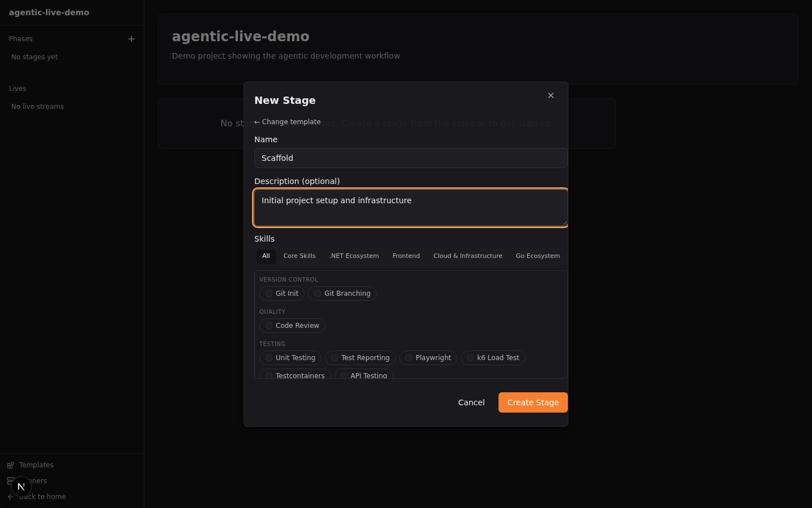Click the Back to home arrow icon
Image resolution: width=812 pixels, height=508 pixels.
pos(10,497)
